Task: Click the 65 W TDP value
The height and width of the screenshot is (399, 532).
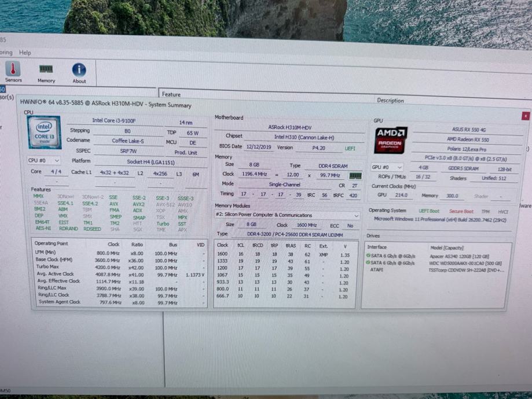Action: tap(192, 133)
